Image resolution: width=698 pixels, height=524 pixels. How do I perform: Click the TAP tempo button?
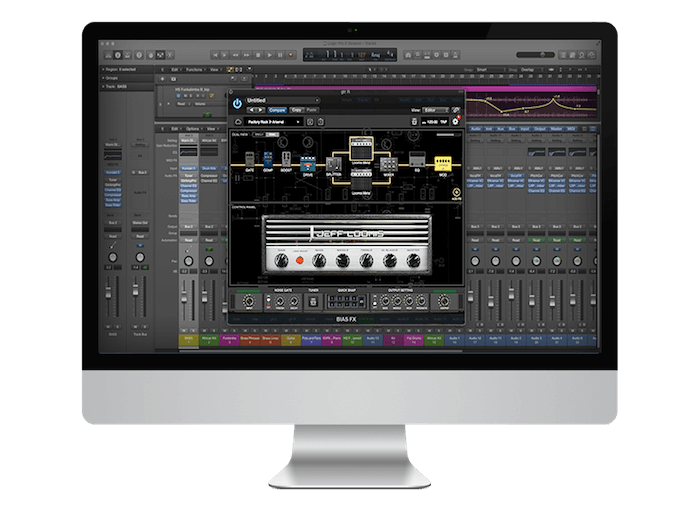tap(443, 122)
